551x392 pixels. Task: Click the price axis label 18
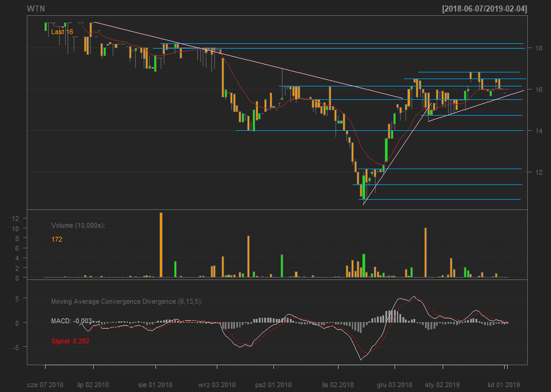(539, 48)
